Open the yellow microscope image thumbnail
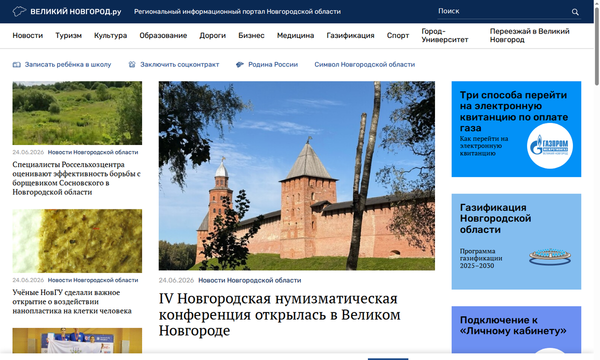The height and width of the screenshot is (360, 600). 77,241
